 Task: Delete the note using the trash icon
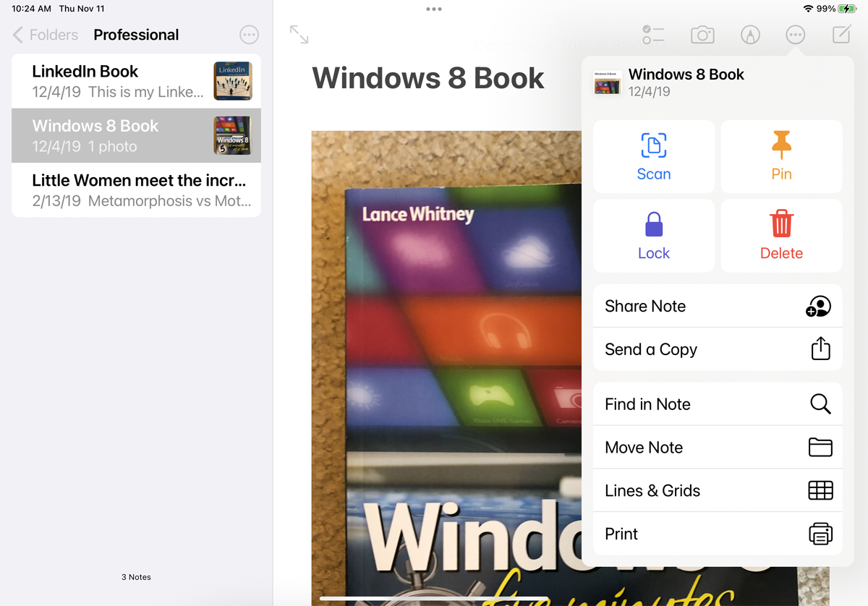tap(781, 225)
